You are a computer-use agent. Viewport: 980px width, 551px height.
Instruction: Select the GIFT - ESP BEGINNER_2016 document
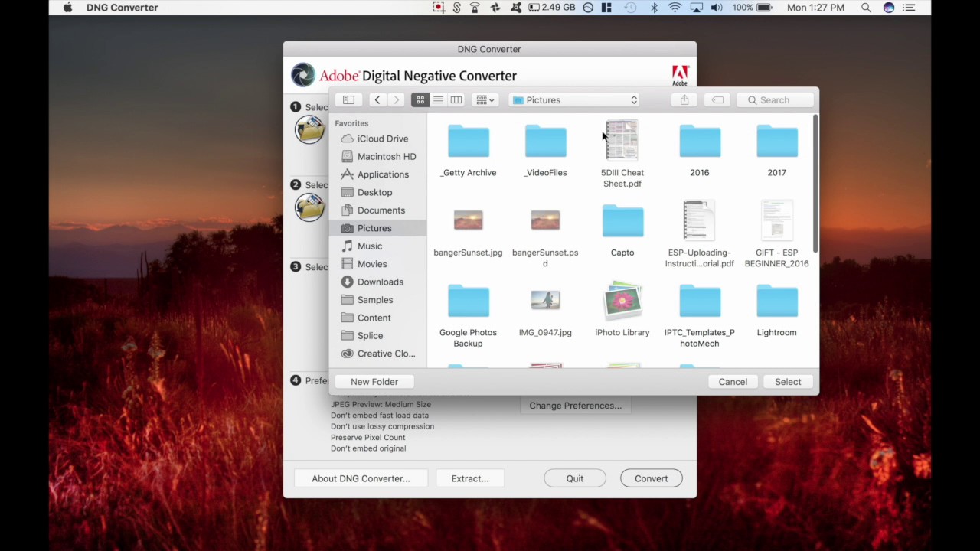[776, 220]
